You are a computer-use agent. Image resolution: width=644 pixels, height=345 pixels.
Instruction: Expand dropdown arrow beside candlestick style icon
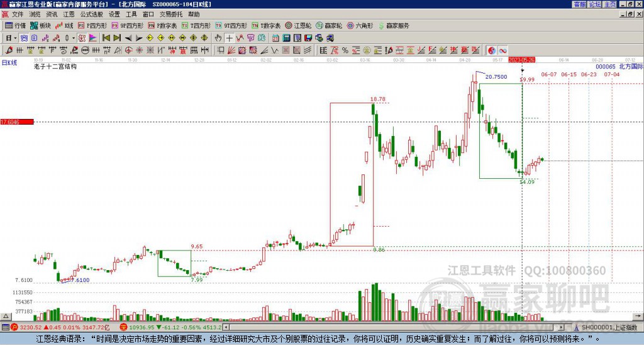(74, 38)
